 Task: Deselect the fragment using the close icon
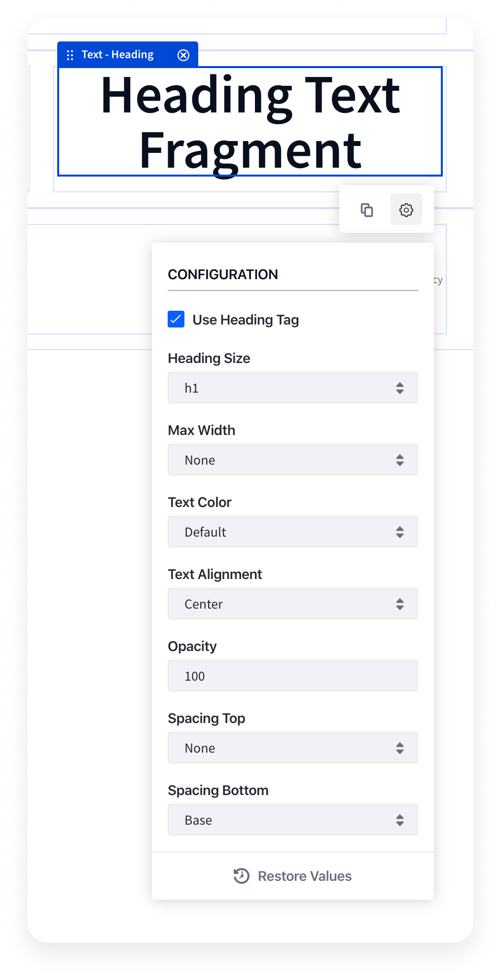coord(183,54)
